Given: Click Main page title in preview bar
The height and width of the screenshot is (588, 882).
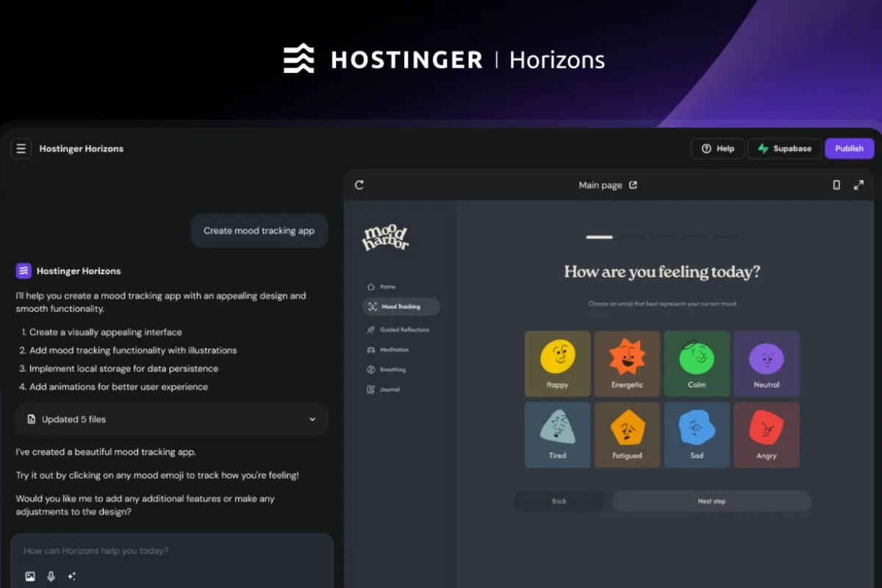Looking at the screenshot, I should 600,185.
